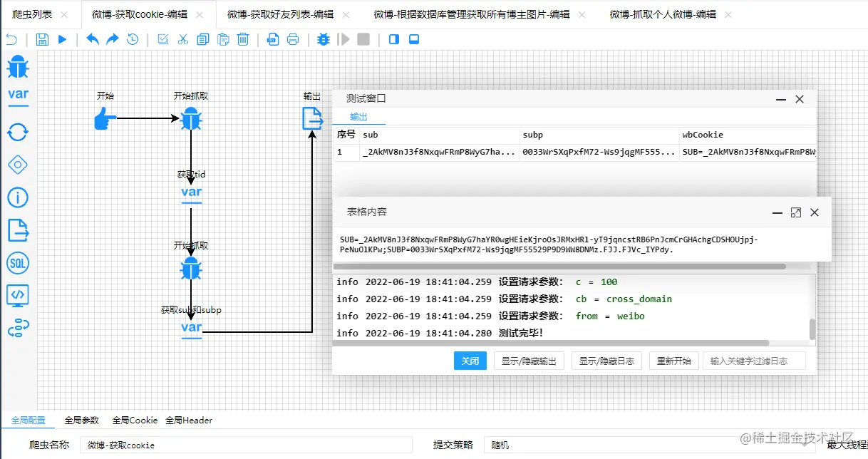Save the spider flow with floppy icon
The image size is (868, 459).
[42, 39]
